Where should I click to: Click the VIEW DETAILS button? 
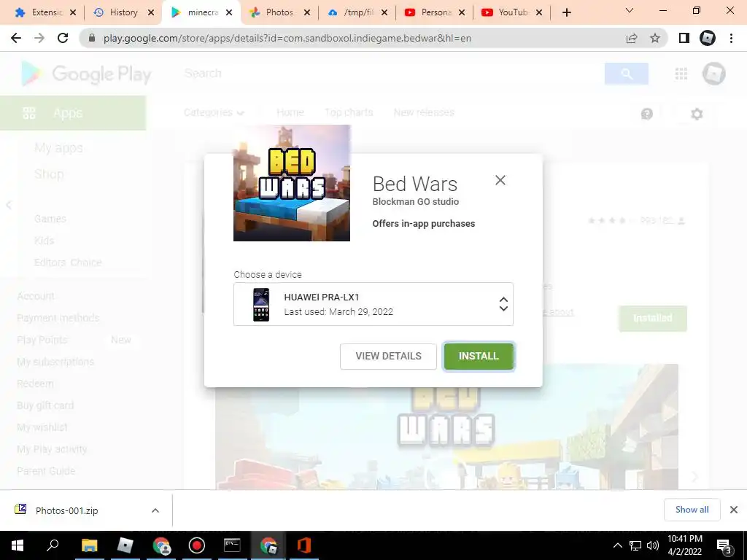pyautogui.click(x=388, y=356)
